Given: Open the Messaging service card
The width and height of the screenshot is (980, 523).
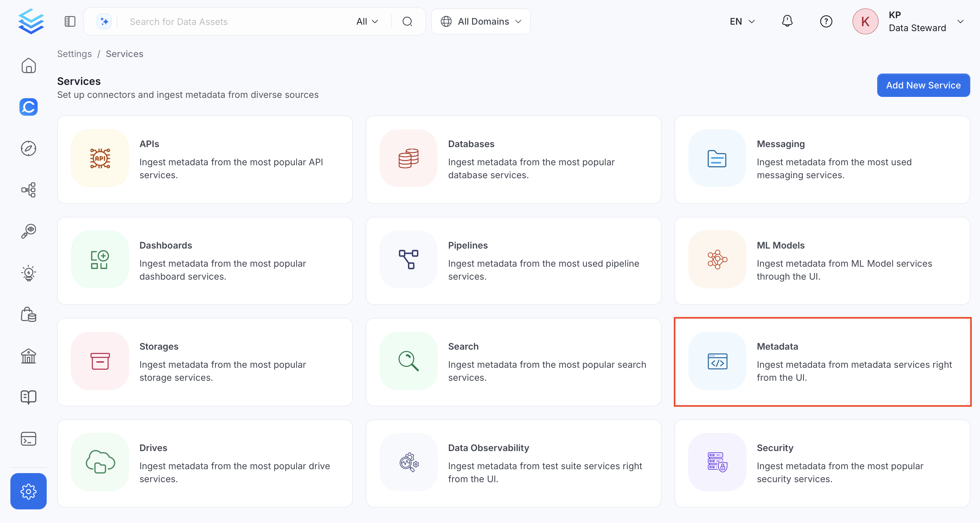Looking at the screenshot, I should click(822, 160).
